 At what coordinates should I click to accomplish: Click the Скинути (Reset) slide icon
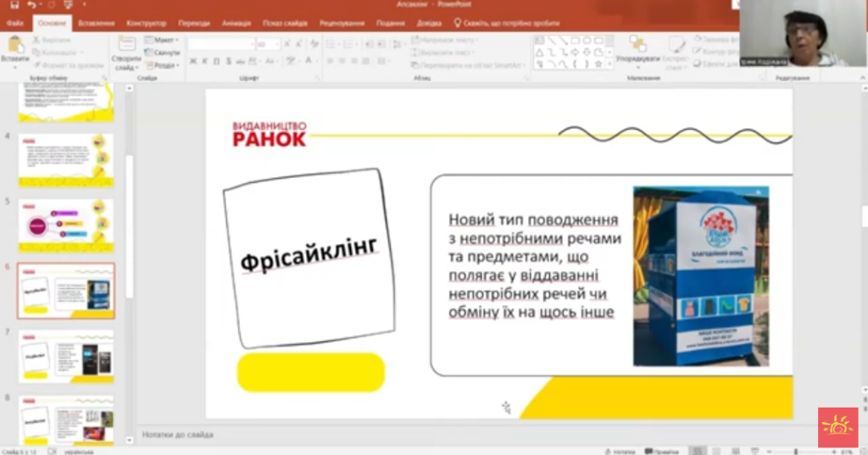pyautogui.click(x=162, y=53)
